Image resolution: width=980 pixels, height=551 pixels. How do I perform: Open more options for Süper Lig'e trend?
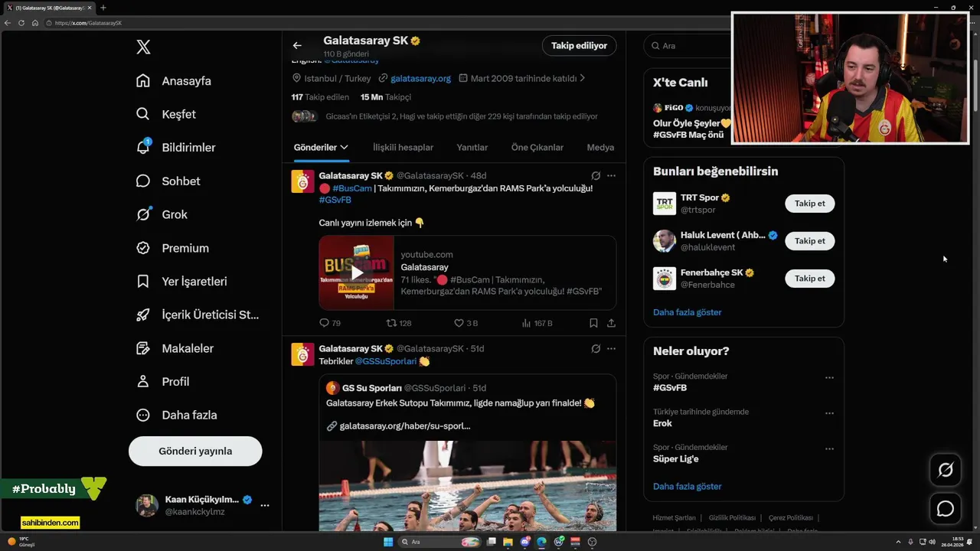click(829, 449)
